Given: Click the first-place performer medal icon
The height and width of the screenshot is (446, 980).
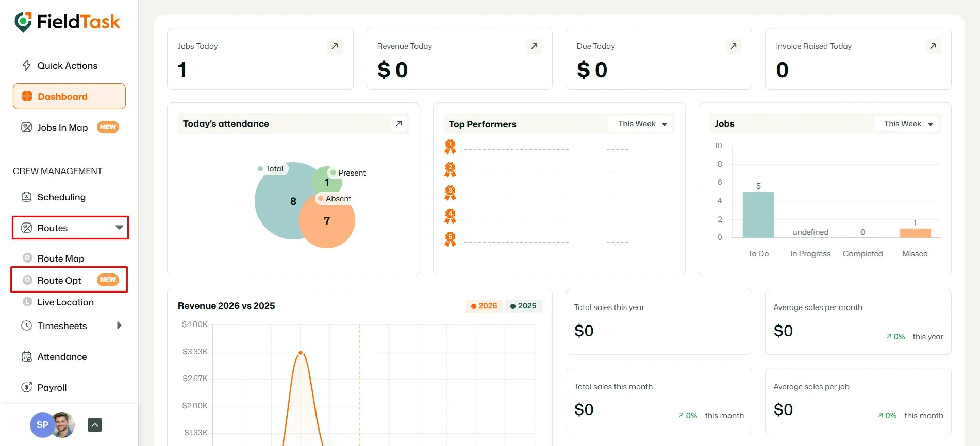Looking at the screenshot, I should [x=450, y=147].
